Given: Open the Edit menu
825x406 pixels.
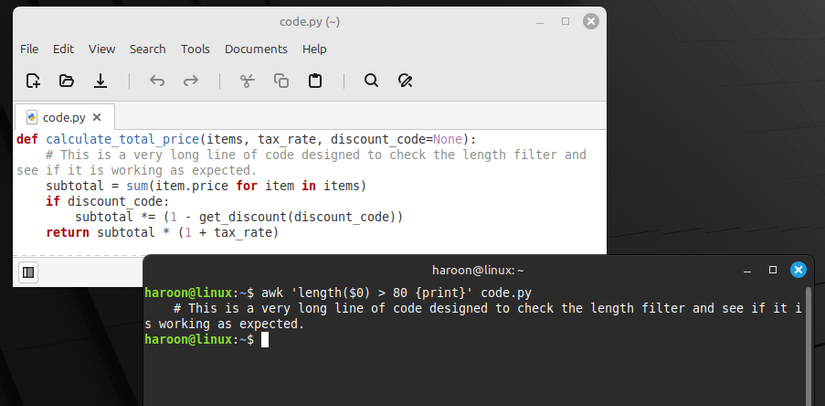Looking at the screenshot, I should [x=63, y=49].
